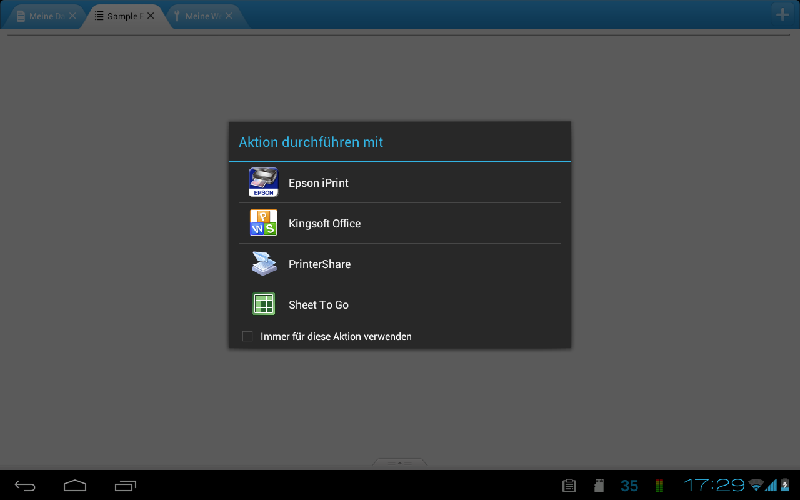This screenshot has height=500, width=800.
Task: Switch to the first 'Meine' tab
Action: pyautogui.click(x=40, y=17)
